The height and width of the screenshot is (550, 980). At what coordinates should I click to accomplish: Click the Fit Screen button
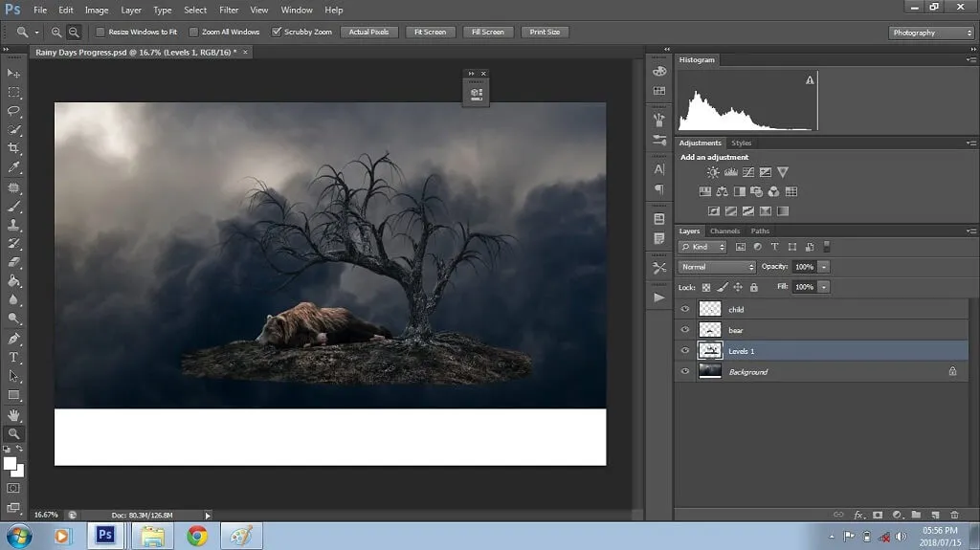point(429,32)
